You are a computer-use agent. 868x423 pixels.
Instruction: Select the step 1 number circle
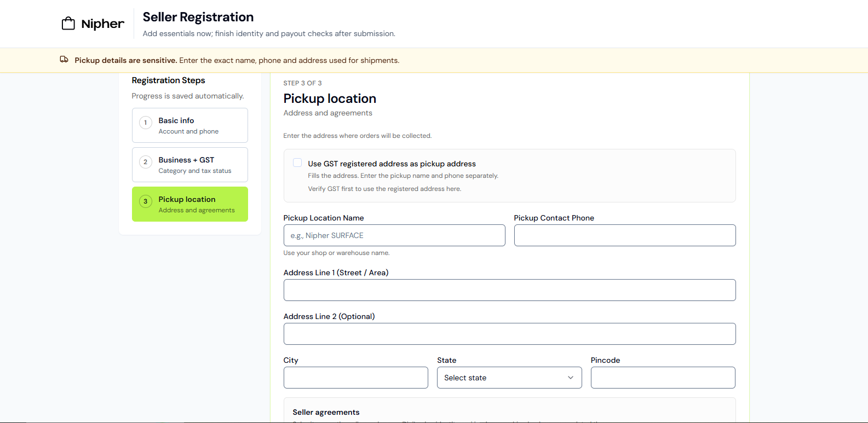point(146,123)
